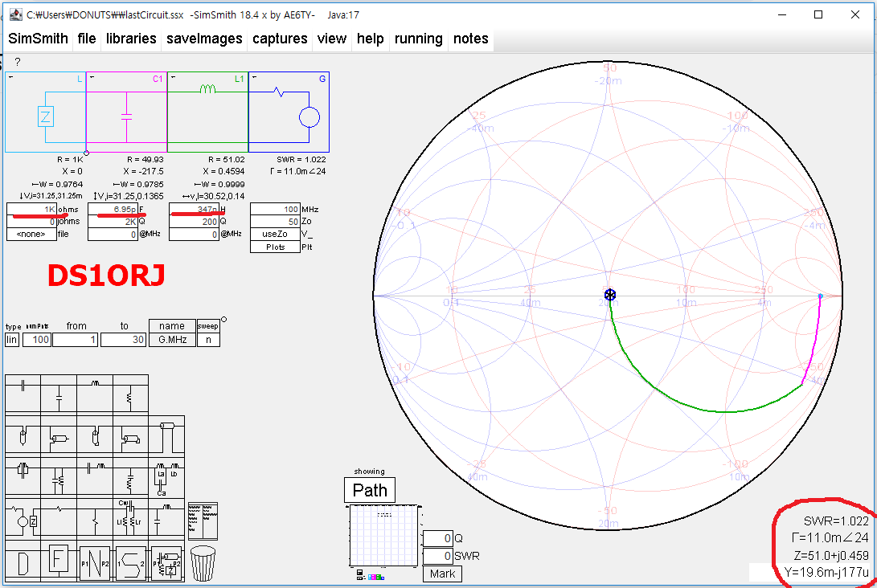Open the help menu
Image resolution: width=877 pixels, height=588 pixels.
(x=371, y=39)
